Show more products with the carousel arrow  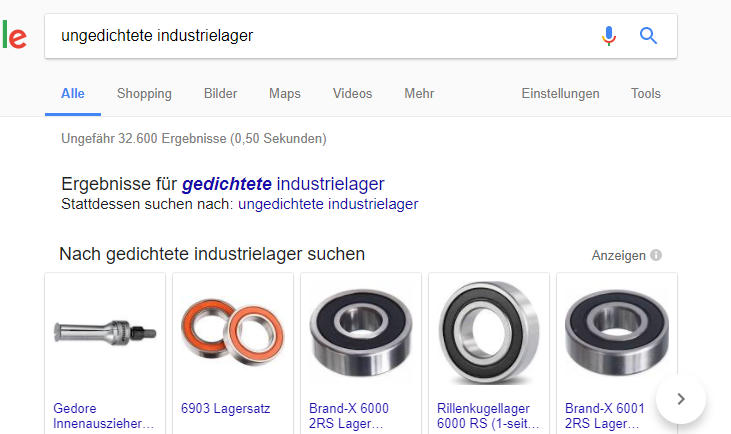click(x=681, y=399)
